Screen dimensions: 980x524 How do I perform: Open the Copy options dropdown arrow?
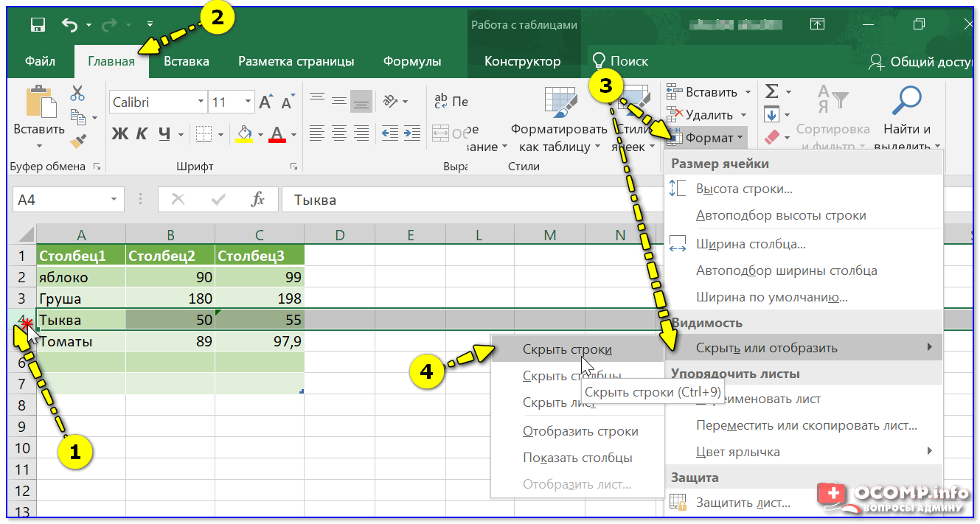click(x=94, y=118)
